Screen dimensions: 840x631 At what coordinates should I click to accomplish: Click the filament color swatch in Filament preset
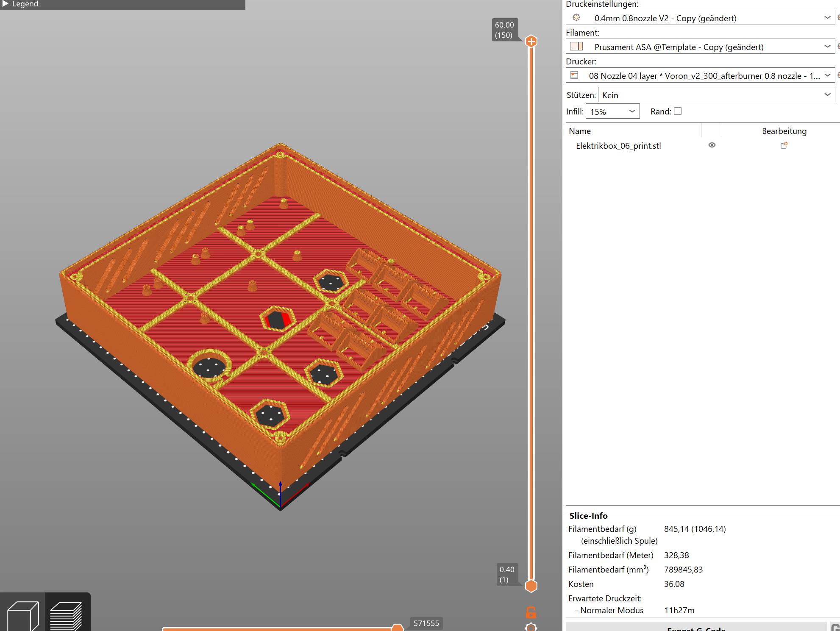(576, 46)
